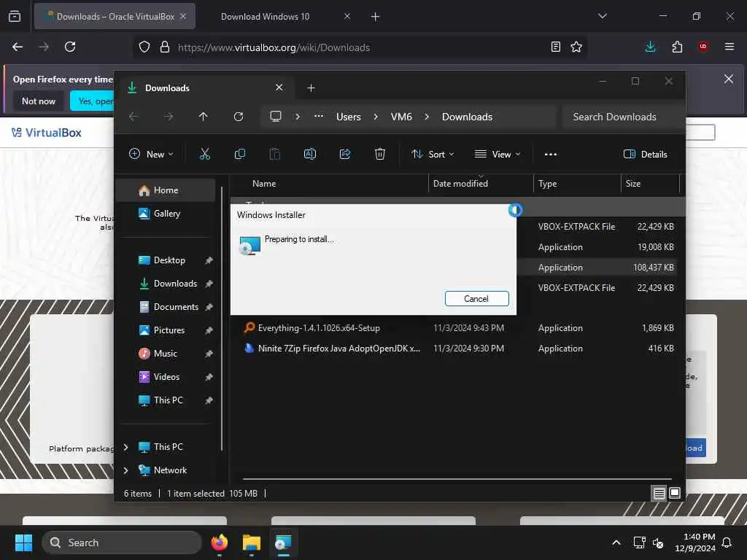The width and height of the screenshot is (747, 560).
Task: Reload the VirtualBox page in Firefox
Action: click(x=70, y=47)
